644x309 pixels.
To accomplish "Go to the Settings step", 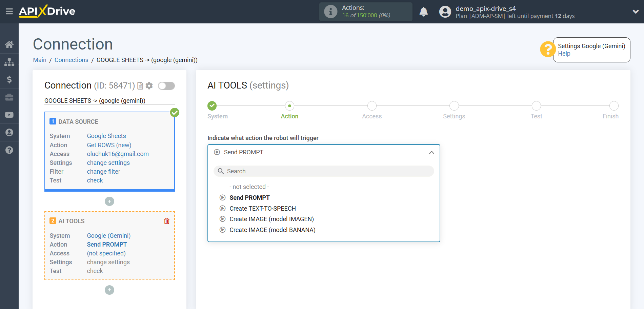I will 454,106.
